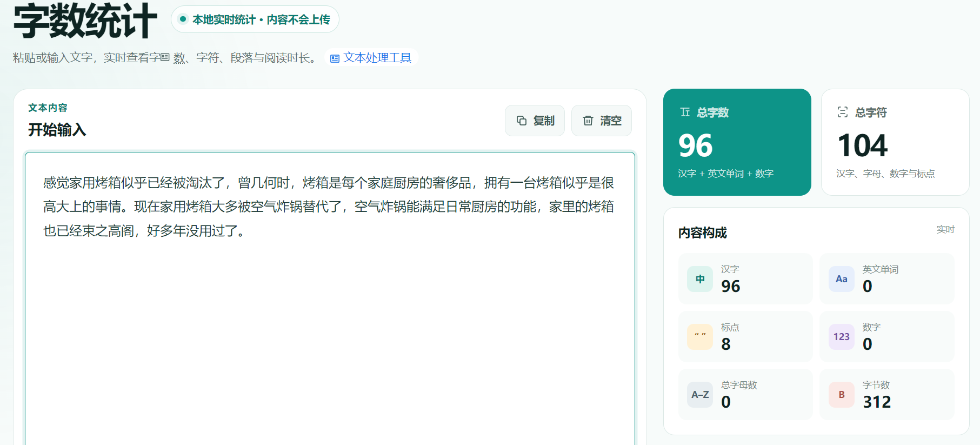Click the 文本内容 label
This screenshot has height=445, width=980.
pyautogui.click(x=48, y=108)
